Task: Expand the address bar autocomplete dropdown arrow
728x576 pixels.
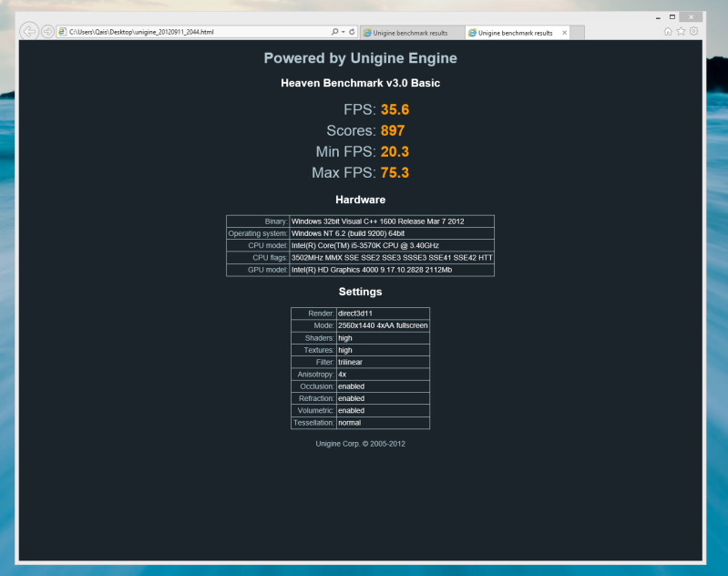Action: [x=342, y=32]
